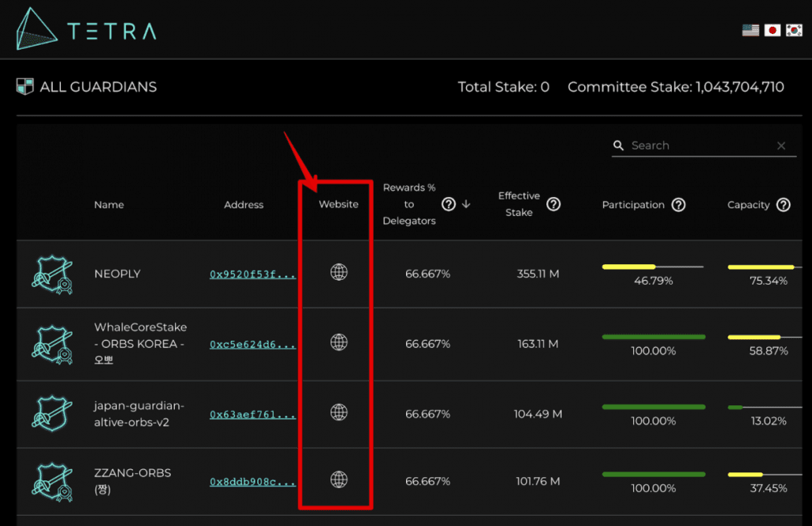
Task: Click ZZANG-ORBS effective stake 101.76 M
Action: [x=538, y=481]
